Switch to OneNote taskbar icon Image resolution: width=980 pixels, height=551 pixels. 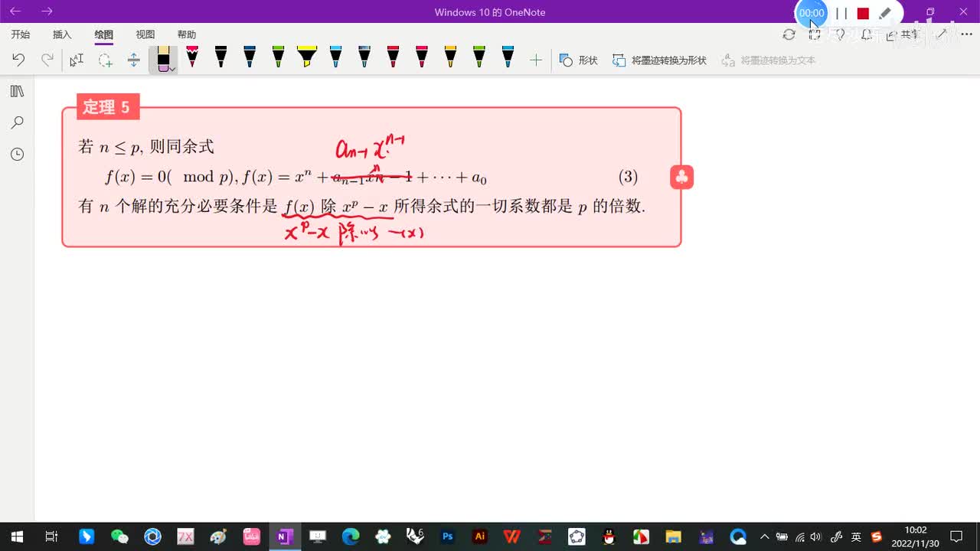point(284,536)
